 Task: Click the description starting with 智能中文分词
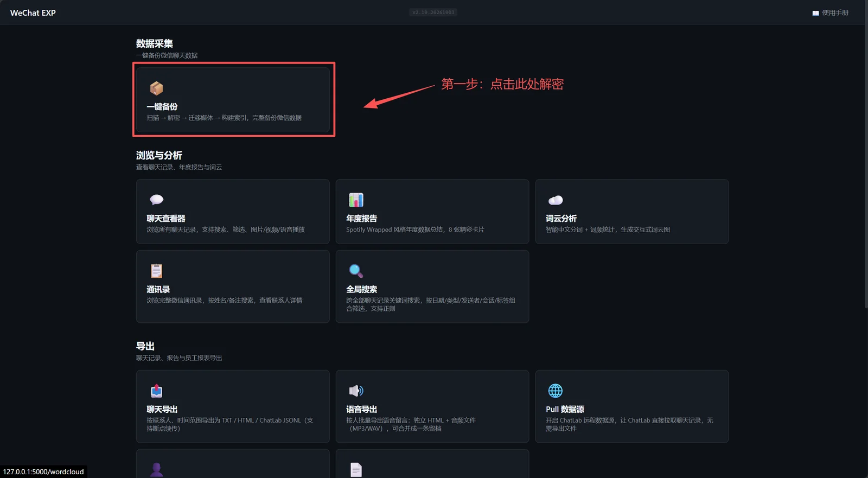click(608, 230)
